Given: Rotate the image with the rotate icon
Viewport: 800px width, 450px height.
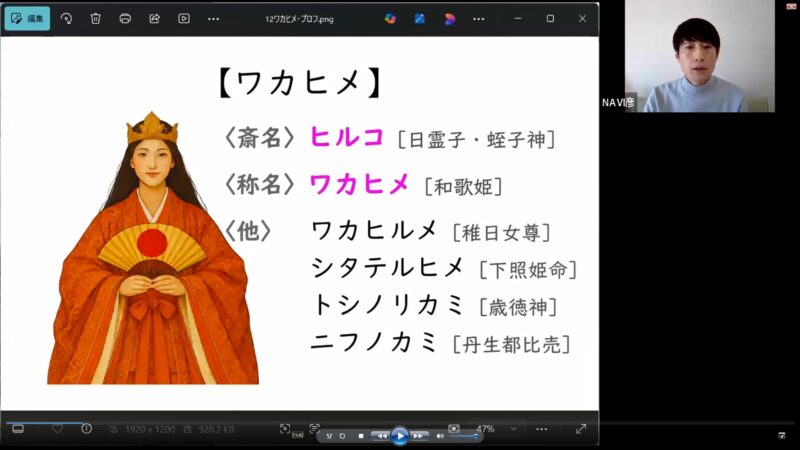Looking at the screenshot, I should 66,19.
